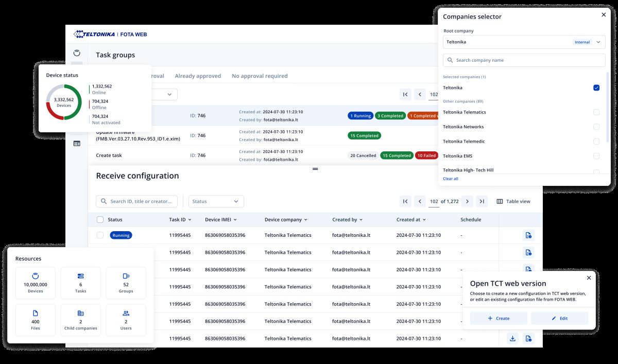This screenshot has height=364, width=618.
Task: Jump to first page of Receive configuration
Action: click(405, 201)
